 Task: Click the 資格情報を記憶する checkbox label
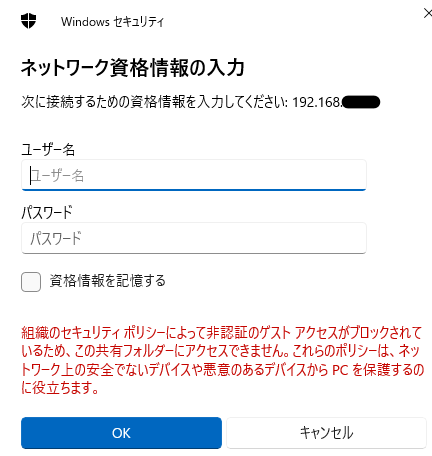pos(108,281)
